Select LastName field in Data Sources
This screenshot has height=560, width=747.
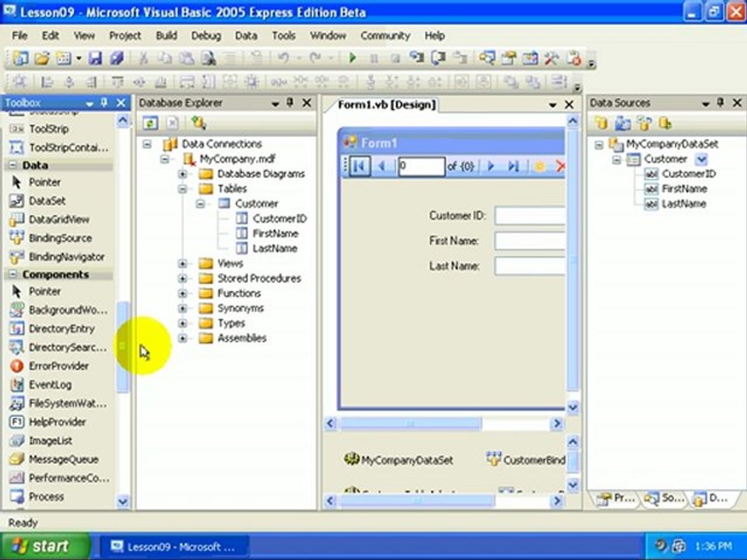(684, 204)
